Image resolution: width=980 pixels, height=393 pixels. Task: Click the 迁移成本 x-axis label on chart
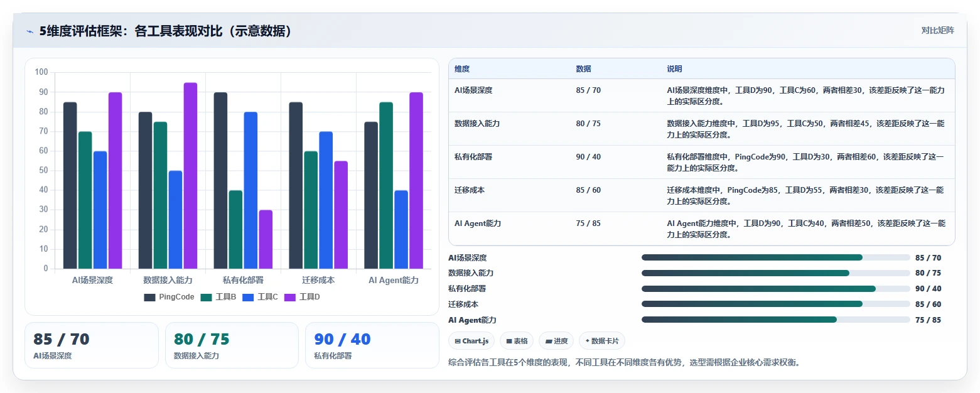[x=319, y=280]
